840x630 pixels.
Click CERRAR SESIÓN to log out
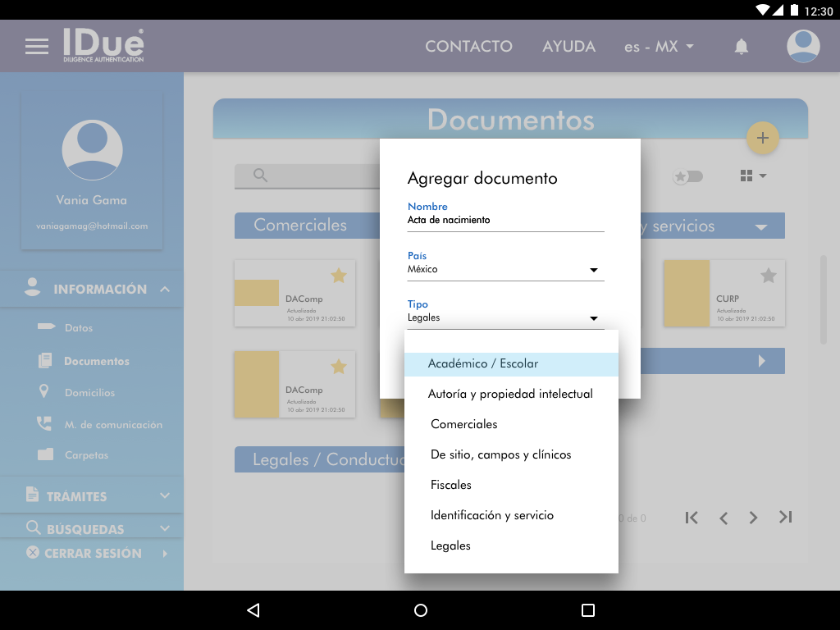pyautogui.click(x=93, y=554)
